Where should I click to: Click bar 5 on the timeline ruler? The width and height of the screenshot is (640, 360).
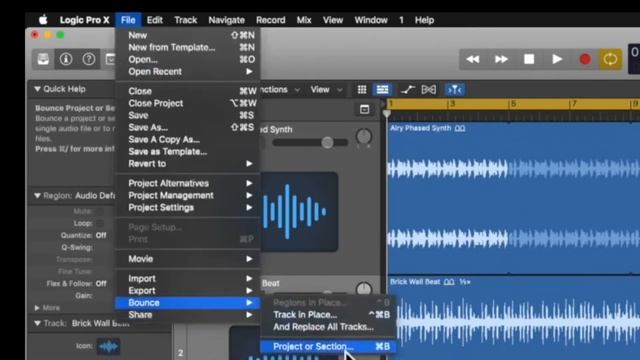click(513, 104)
